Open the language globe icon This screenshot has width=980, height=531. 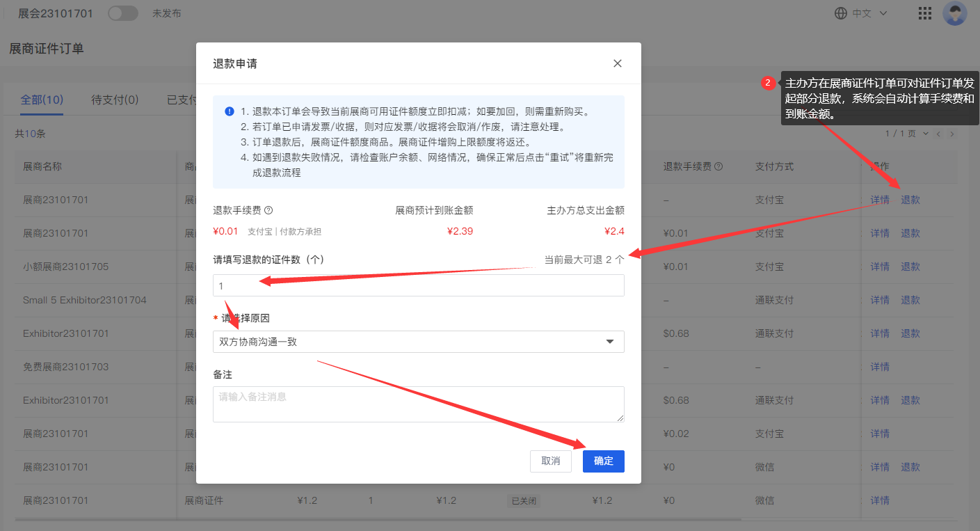tap(841, 13)
